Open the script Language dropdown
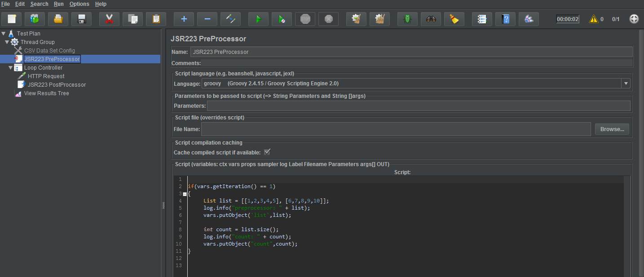The width and height of the screenshot is (644, 277). 625,84
